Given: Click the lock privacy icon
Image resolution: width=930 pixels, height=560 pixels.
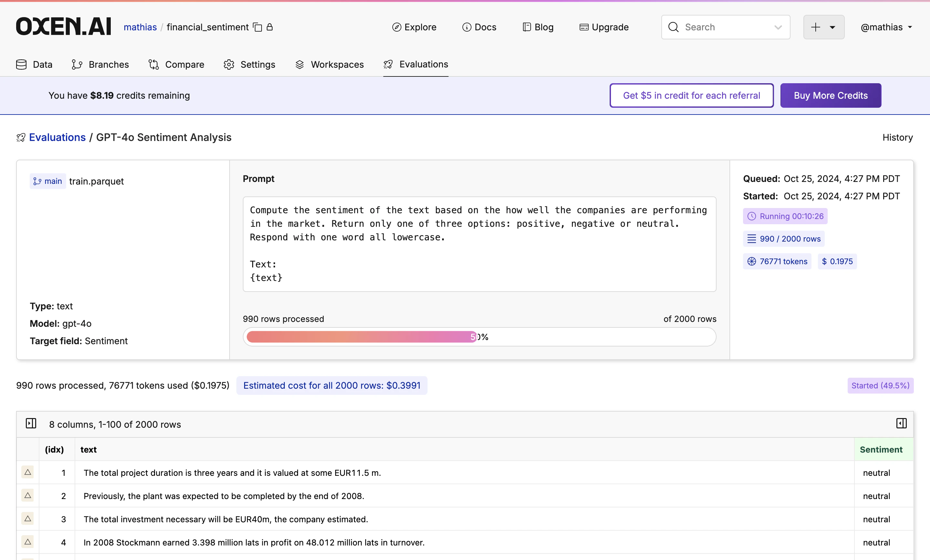Looking at the screenshot, I should tap(270, 27).
